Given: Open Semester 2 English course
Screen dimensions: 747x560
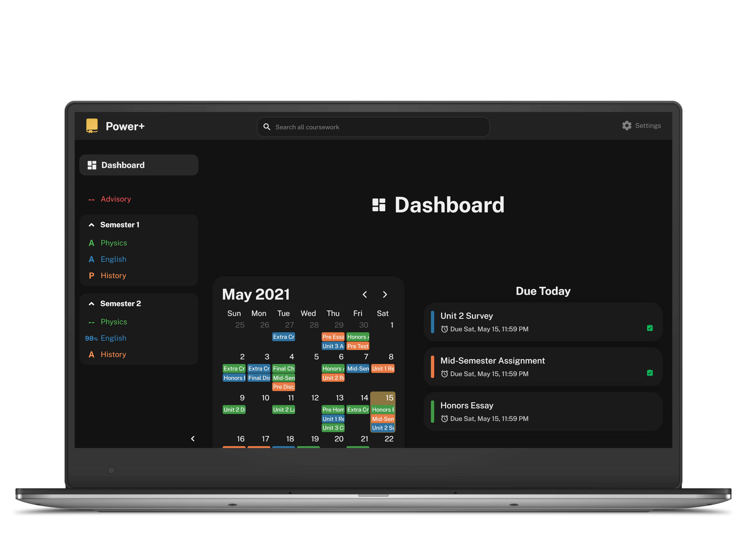Looking at the screenshot, I should (113, 338).
